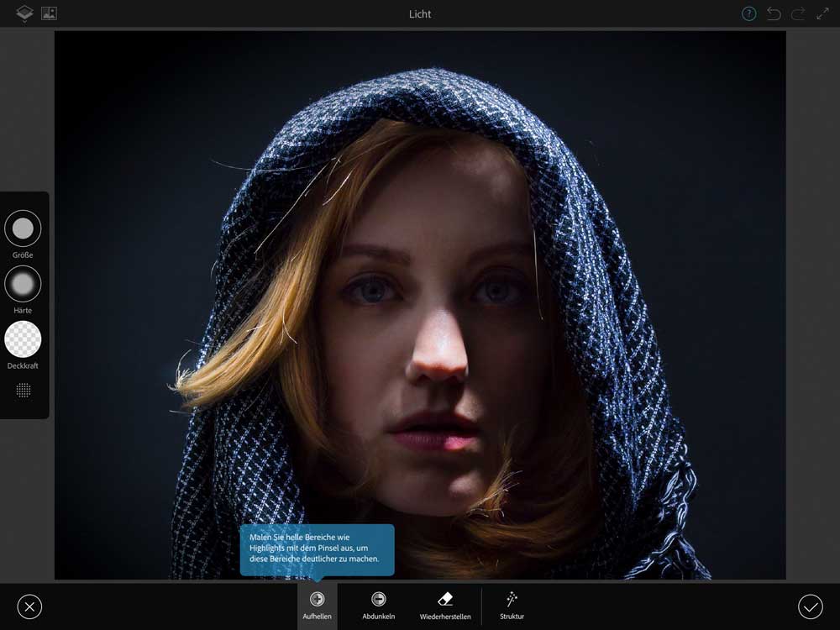Open the help question mark icon
840x630 pixels.
(x=748, y=13)
